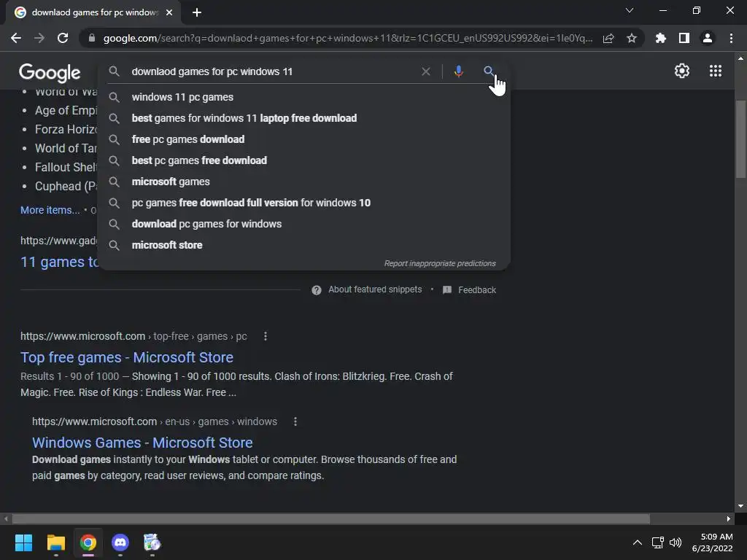Screen dimensions: 747x560
Task: Select the 'downlaod games for pc windows' tab
Action: pos(93,12)
